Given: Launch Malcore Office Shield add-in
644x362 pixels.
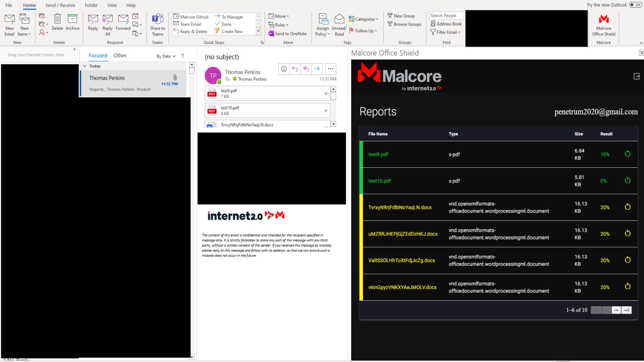Looking at the screenshot, I should [x=603, y=25].
